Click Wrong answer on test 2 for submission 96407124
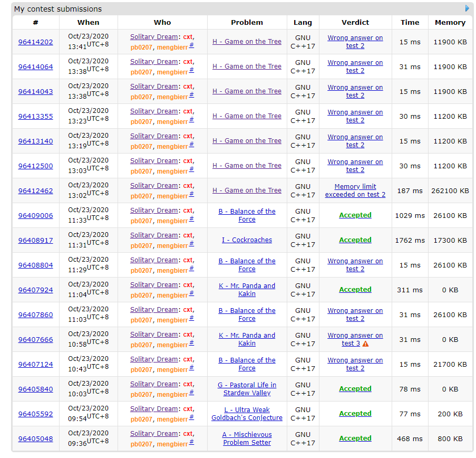The image size is (476, 458). (x=355, y=364)
